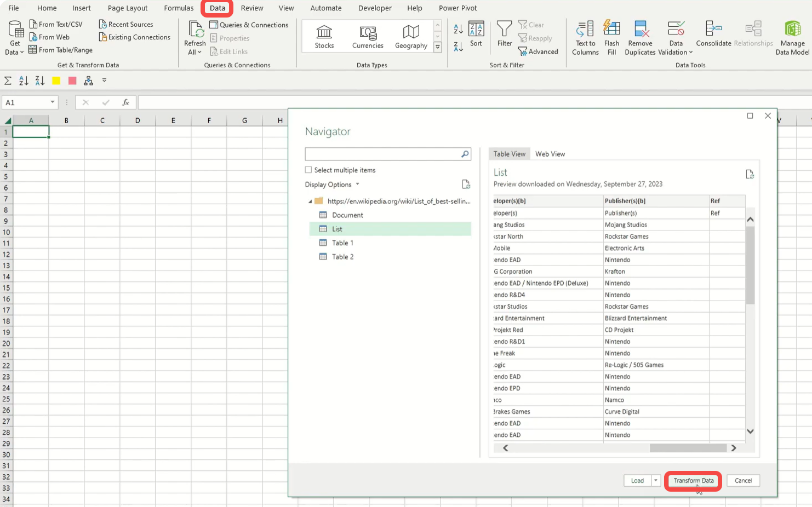Open Recent Sources
Viewport: 812px width, 507px height.
point(126,24)
